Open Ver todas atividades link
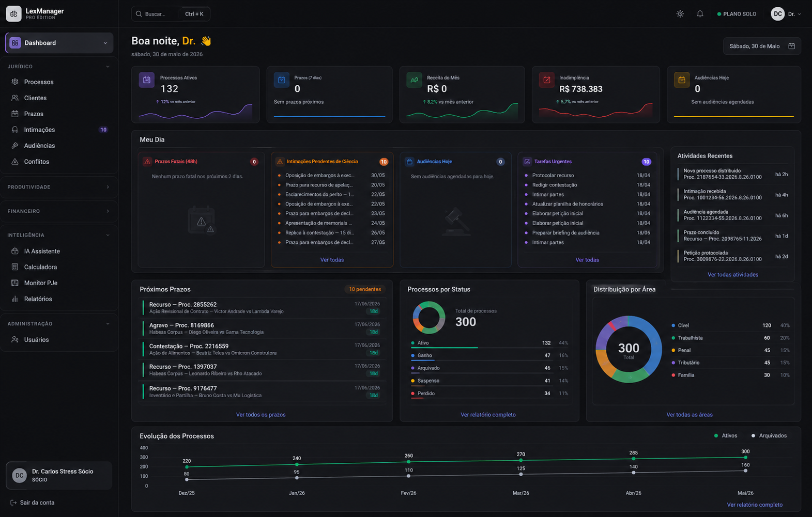 tap(732, 275)
